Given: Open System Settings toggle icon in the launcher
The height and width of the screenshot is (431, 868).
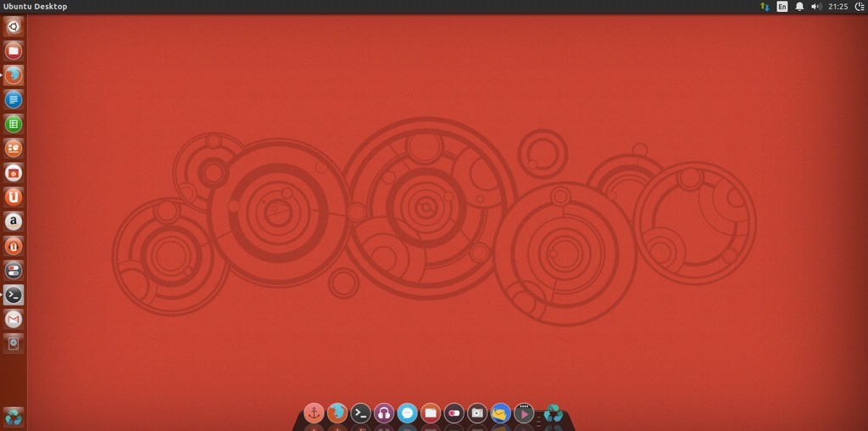Looking at the screenshot, I should tap(14, 271).
